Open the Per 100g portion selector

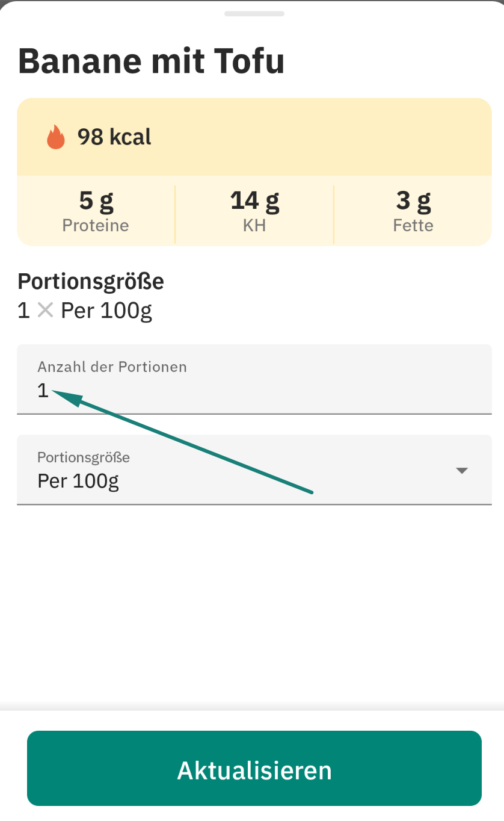pyautogui.click(x=254, y=469)
